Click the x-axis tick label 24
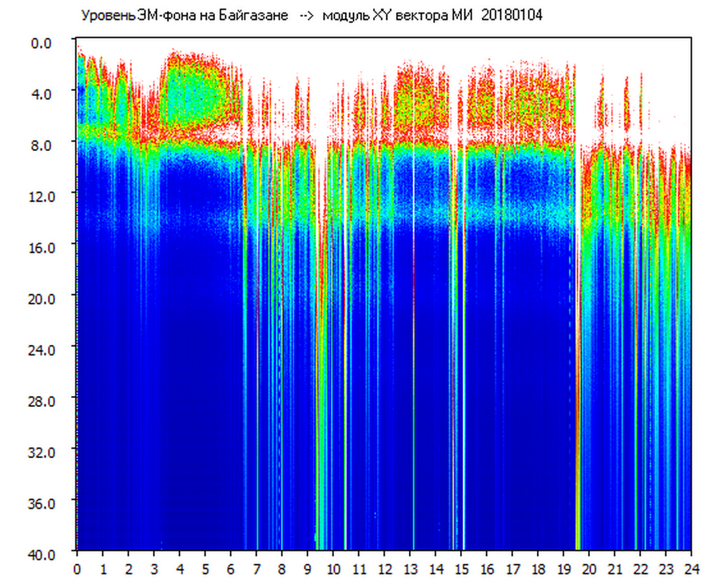The width and height of the screenshot is (716, 588). click(x=691, y=569)
